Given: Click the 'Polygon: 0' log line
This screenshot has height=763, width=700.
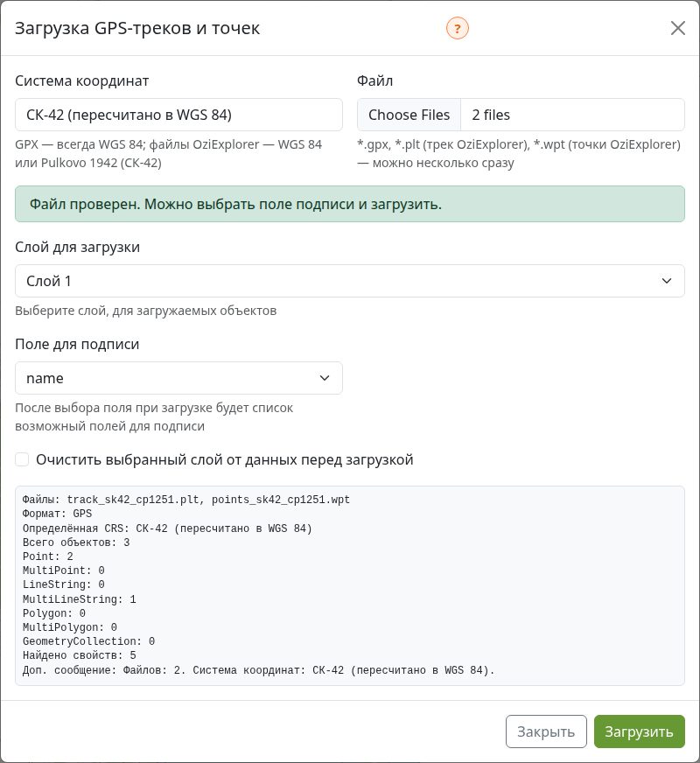Looking at the screenshot, I should [54, 613].
